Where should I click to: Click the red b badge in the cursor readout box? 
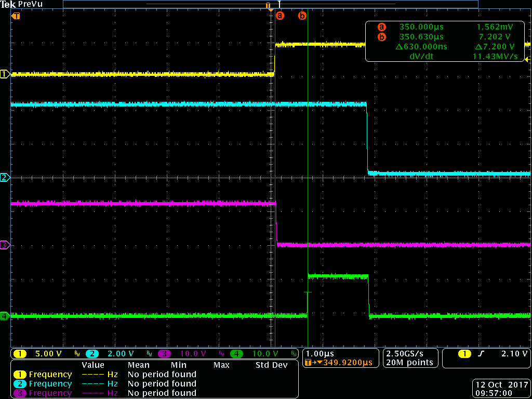382,37
